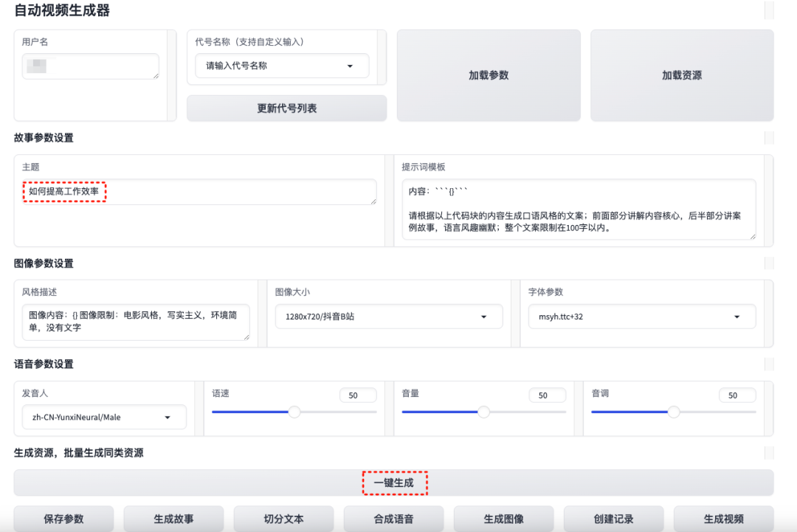The image size is (797, 532).
Task: Click the 字体参数 dropdown arrow icon
Action: click(x=737, y=317)
